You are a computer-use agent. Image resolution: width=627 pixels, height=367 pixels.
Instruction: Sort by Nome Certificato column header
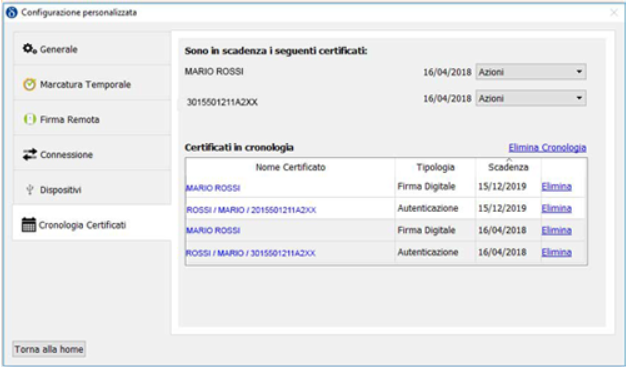click(x=290, y=167)
